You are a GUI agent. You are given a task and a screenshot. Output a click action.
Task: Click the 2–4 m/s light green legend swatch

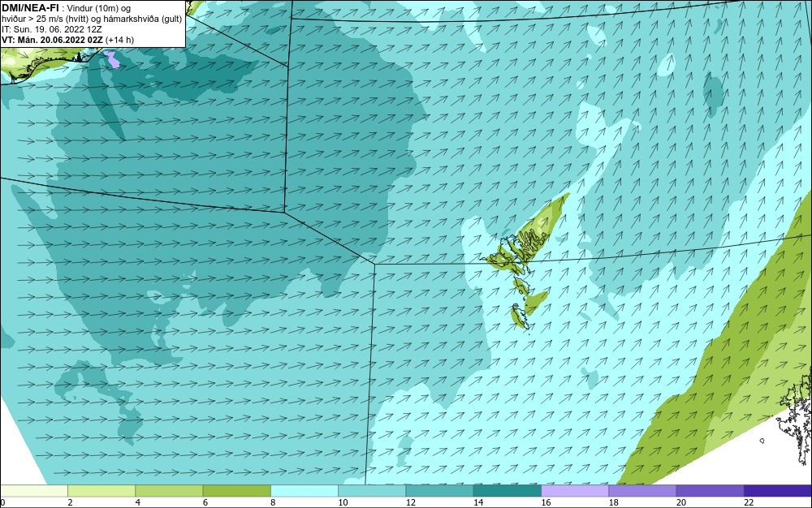(x=101, y=491)
